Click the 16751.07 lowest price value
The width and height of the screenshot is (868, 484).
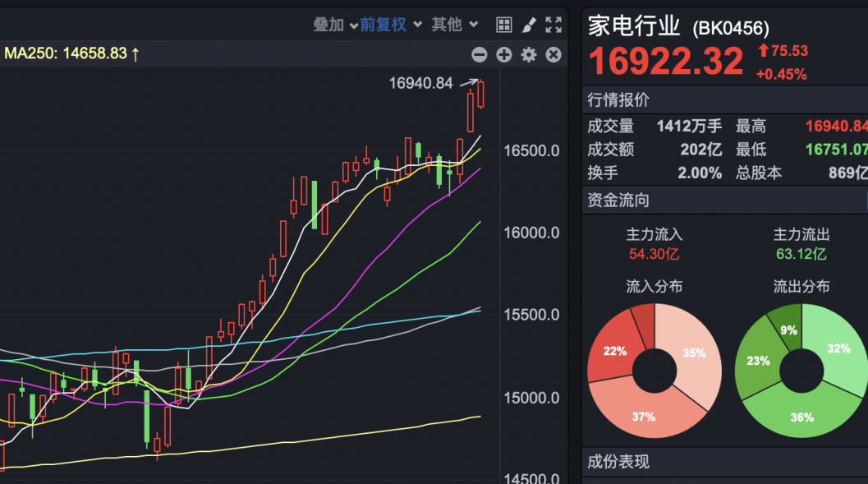pyautogui.click(x=837, y=150)
